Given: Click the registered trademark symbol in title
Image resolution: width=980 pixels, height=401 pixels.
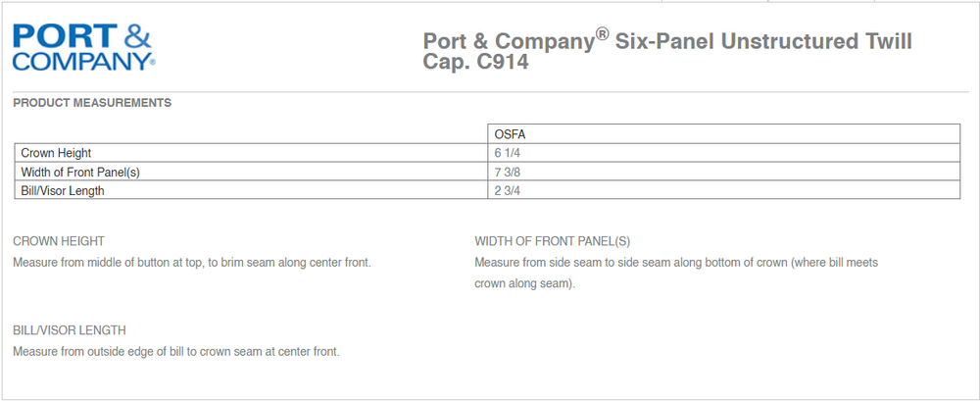Looking at the screenshot, I should 604,34.
